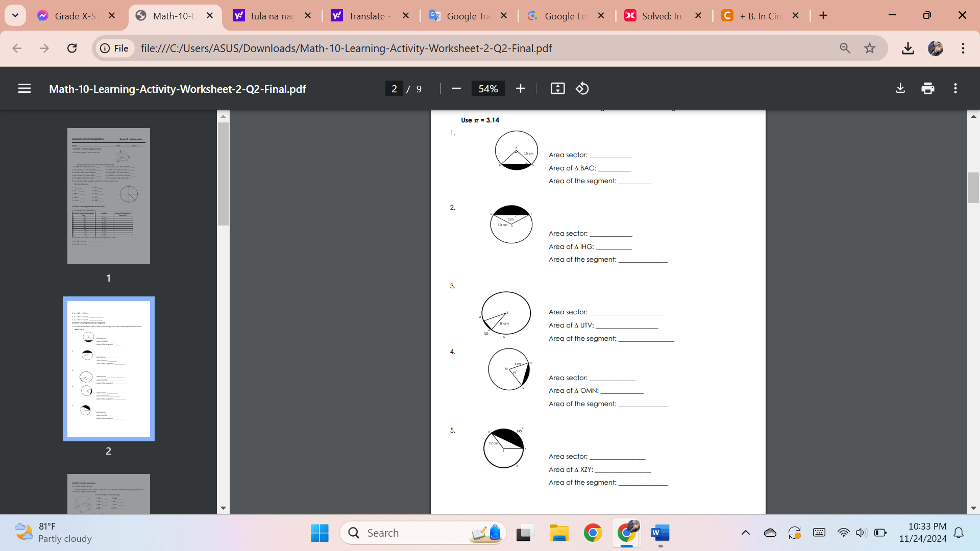Click the print icon in toolbar

[x=928, y=89]
